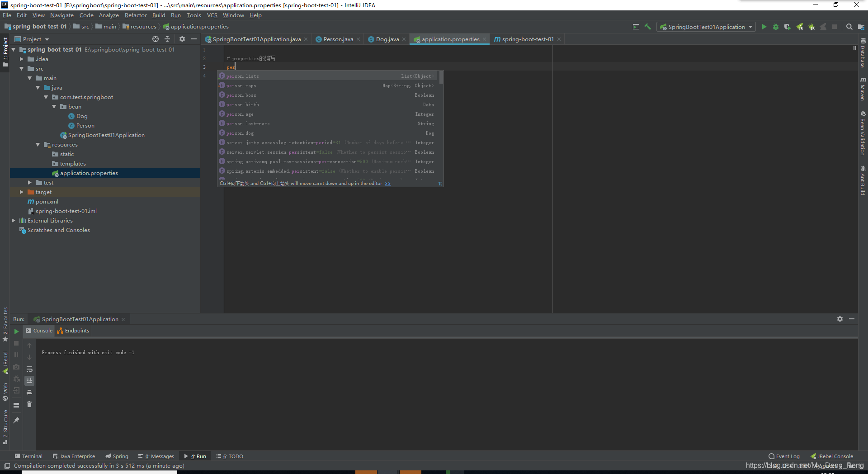Click the soft-wrap icon in Run console
Image resolution: width=868 pixels, height=474 pixels.
[x=29, y=369]
